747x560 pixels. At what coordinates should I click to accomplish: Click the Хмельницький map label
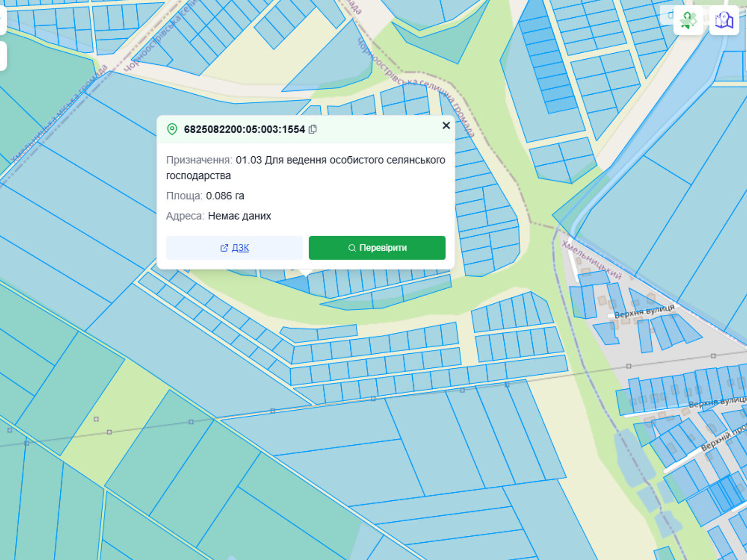pyautogui.click(x=592, y=259)
